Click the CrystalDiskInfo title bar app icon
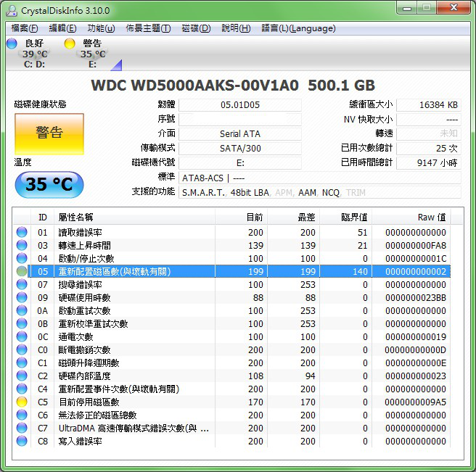476x472 pixels. pos(12,11)
